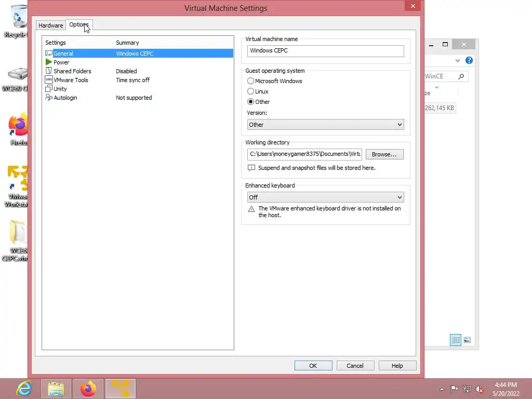The height and width of the screenshot is (399, 532).
Task: Select the VMware Workstation desktop shortcut
Action: coord(16,186)
